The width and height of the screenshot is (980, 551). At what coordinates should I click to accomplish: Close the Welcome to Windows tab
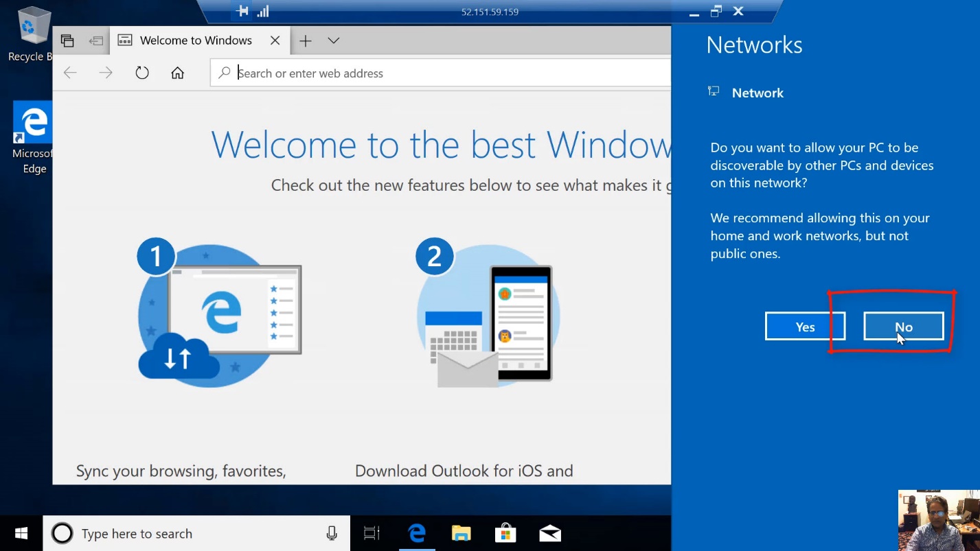(x=275, y=40)
